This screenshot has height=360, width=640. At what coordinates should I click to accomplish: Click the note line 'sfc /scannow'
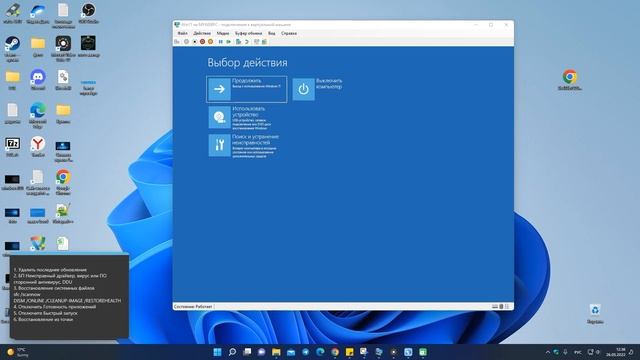pyautogui.click(x=27, y=294)
